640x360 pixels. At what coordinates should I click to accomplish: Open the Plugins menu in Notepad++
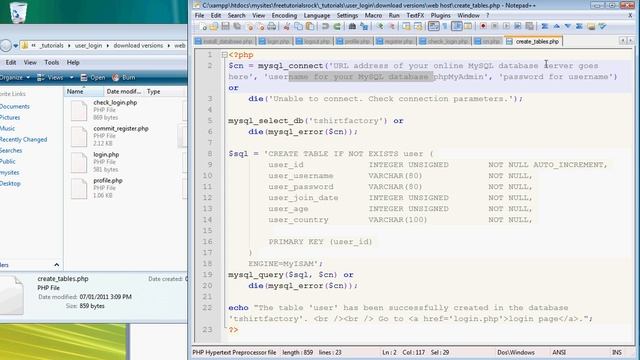pyautogui.click(x=440, y=16)
